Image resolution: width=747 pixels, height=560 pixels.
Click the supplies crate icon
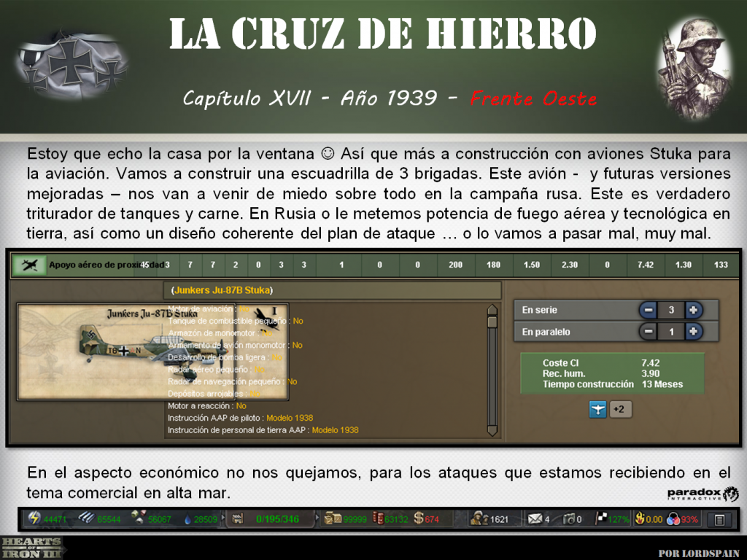[332, 518]
